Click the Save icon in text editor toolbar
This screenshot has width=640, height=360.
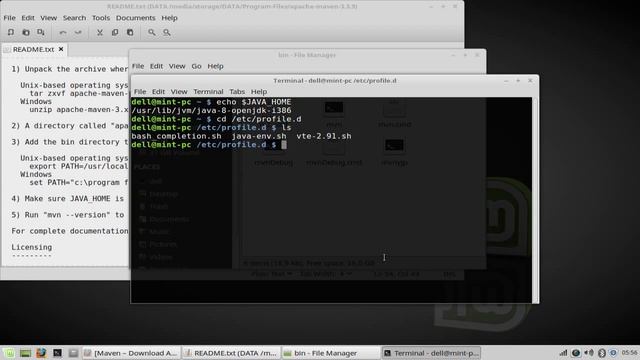pyautogui.click(x=41, y=32)
